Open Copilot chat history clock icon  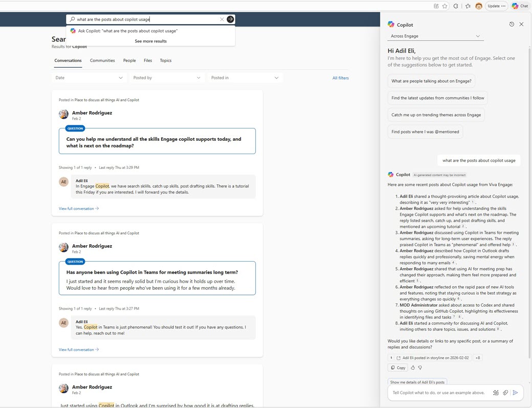pyautogui.click(x=511, y=24)
